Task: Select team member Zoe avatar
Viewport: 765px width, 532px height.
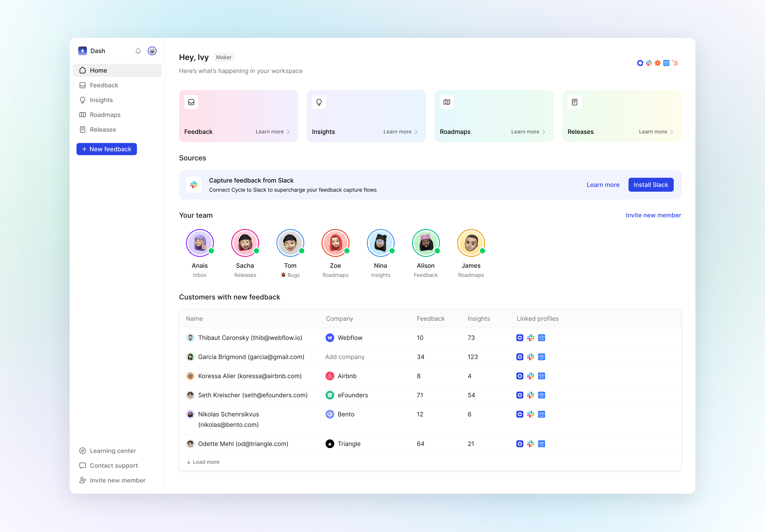Action: coord(335,243)
